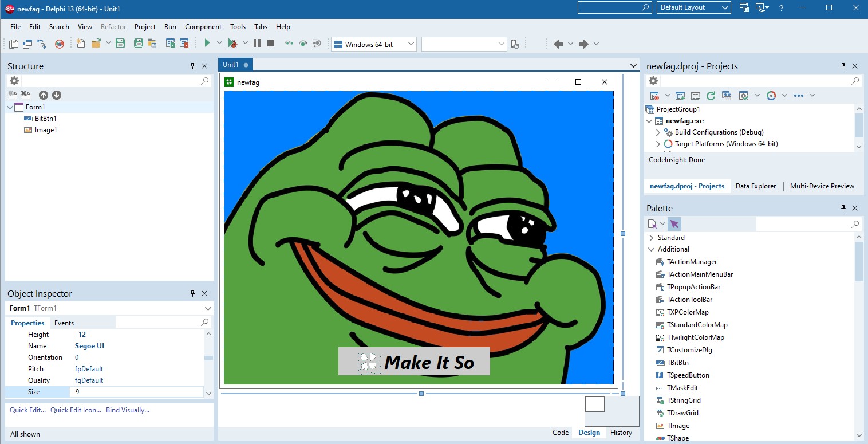The height and width of the screenshot is (444, 868).
Task: Select TSpeedButton in the Palette
Action: [688, 375]
